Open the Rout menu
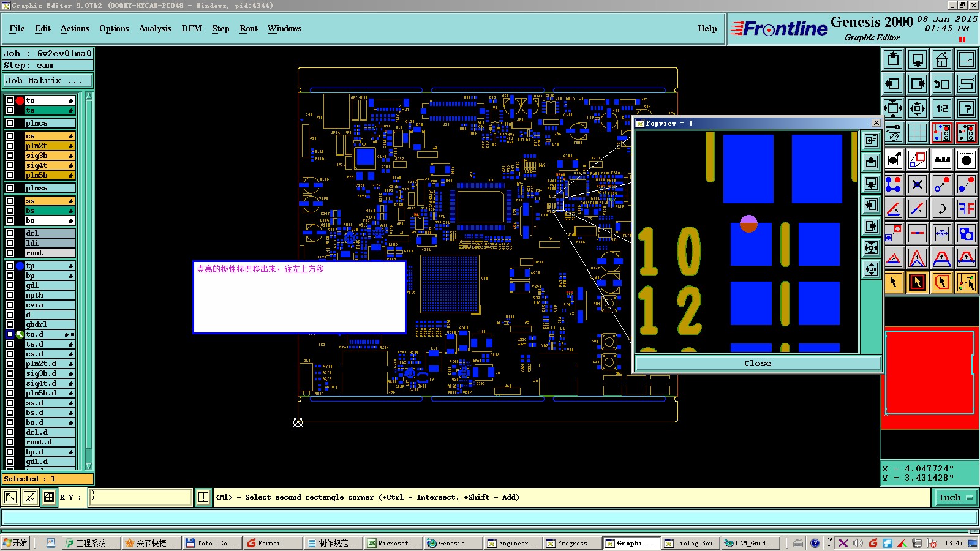 249,28
